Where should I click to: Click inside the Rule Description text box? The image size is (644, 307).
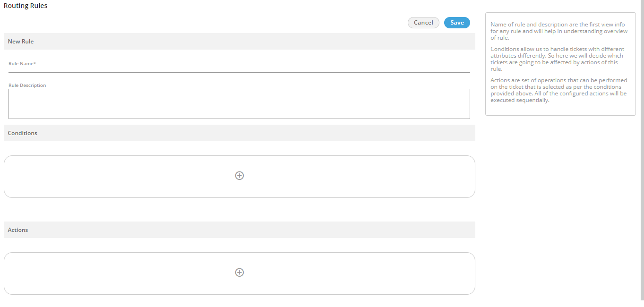click(x=239, y=104)
